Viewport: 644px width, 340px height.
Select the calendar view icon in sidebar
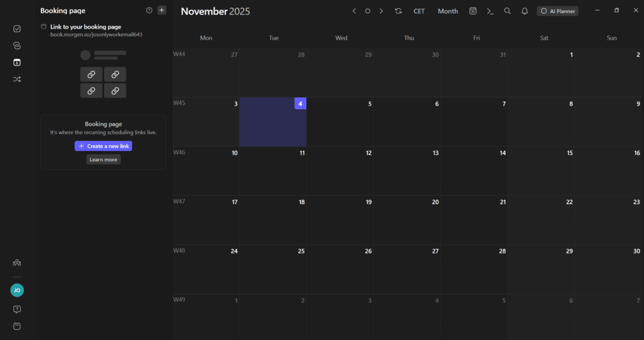pyautogui.click(x=17, y=63)
